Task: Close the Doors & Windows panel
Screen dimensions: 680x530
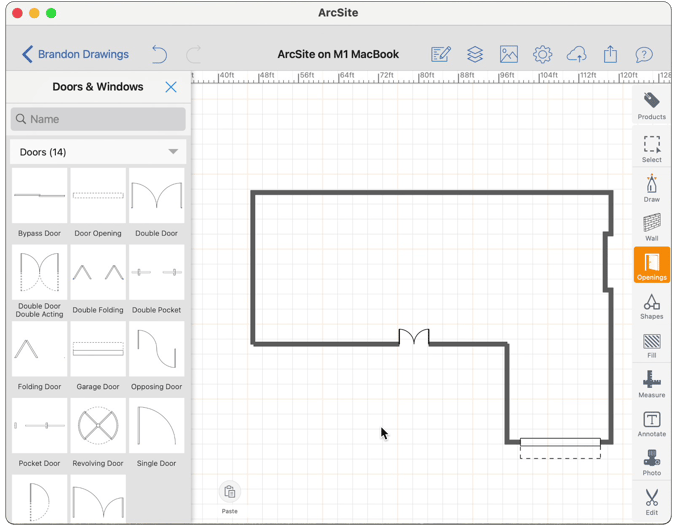Action: tap(171, 87)
